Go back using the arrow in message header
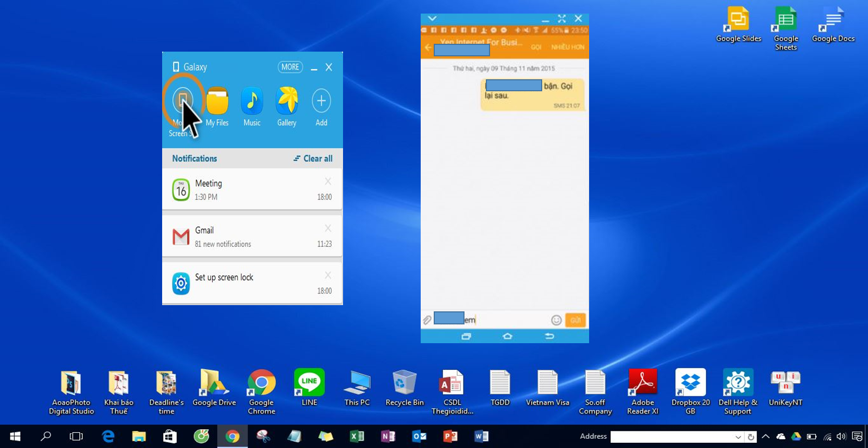The width and height of the screenshot is (868, 448). coord(428,47)
